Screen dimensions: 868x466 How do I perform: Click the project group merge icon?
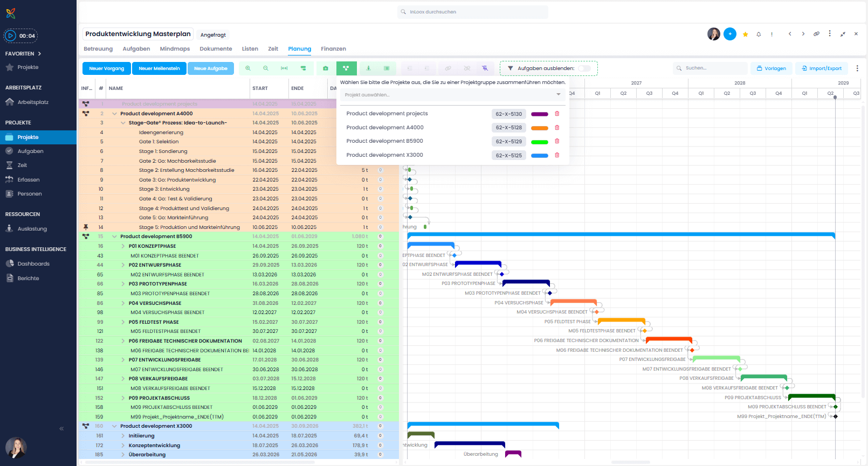pos(346,68)
